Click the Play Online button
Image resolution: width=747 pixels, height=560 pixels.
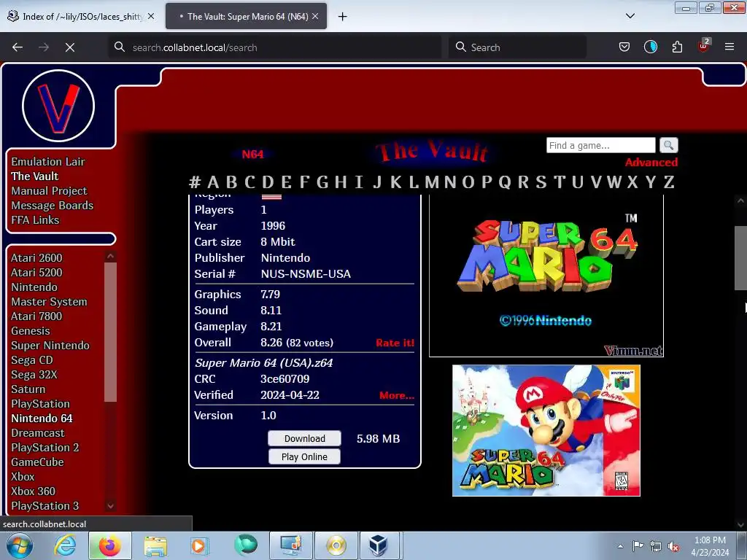coord(304,456)
